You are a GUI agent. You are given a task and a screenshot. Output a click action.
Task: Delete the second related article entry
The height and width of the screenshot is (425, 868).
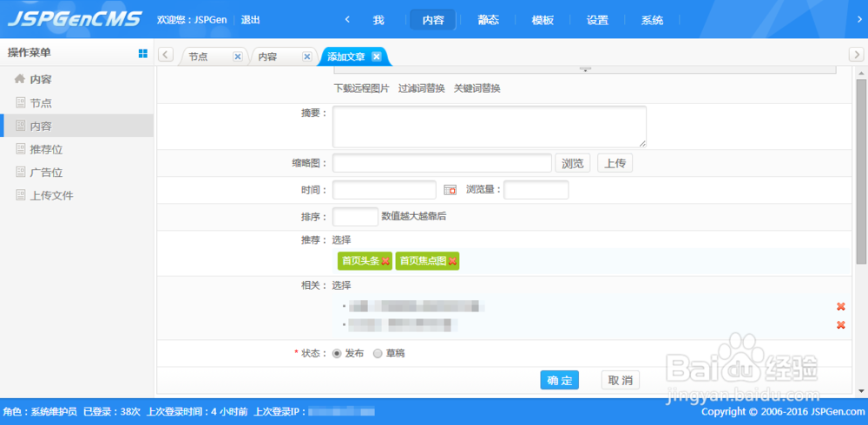pyautogui.click(x=840, y=325)
